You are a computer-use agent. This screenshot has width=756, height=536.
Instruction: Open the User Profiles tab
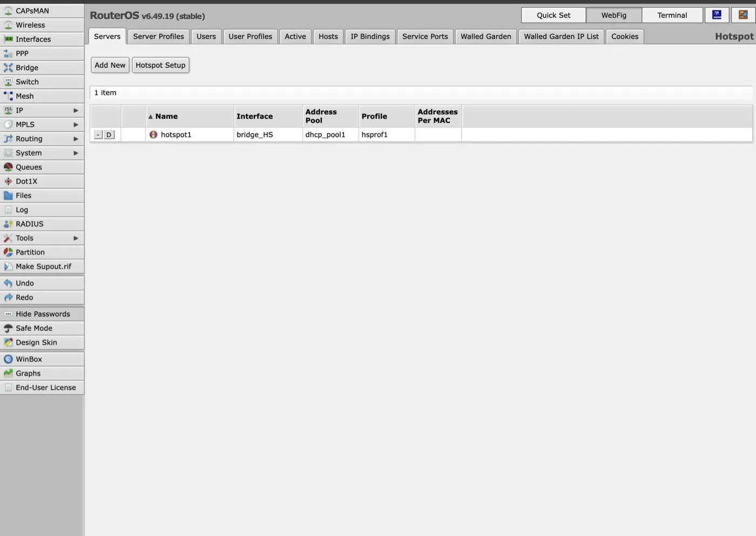point(251,36)
